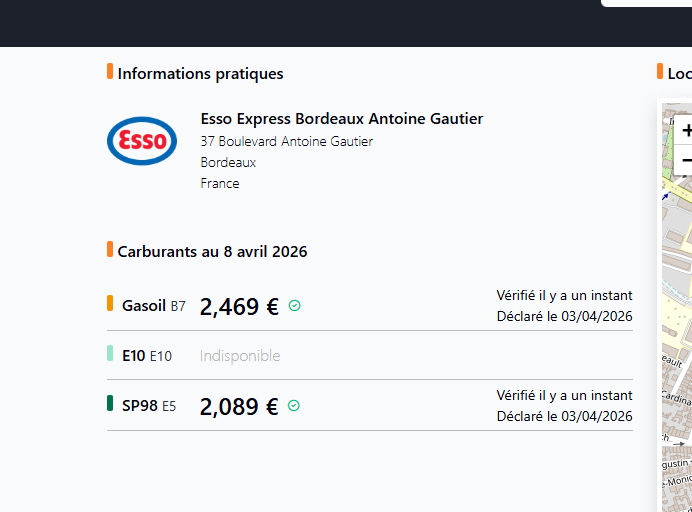Screen dimensions: 692x512
Task: Click the light green E10 color bar
Action: pos(110,353)
